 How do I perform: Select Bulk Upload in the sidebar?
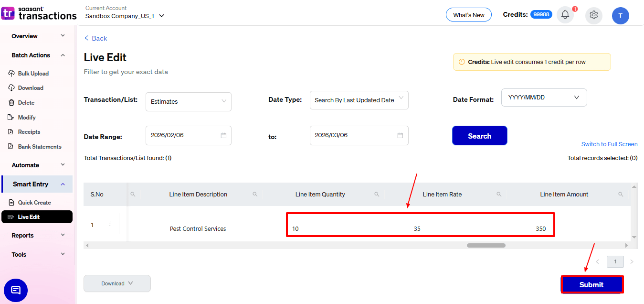pyautogui.click(x=33, y=74)
